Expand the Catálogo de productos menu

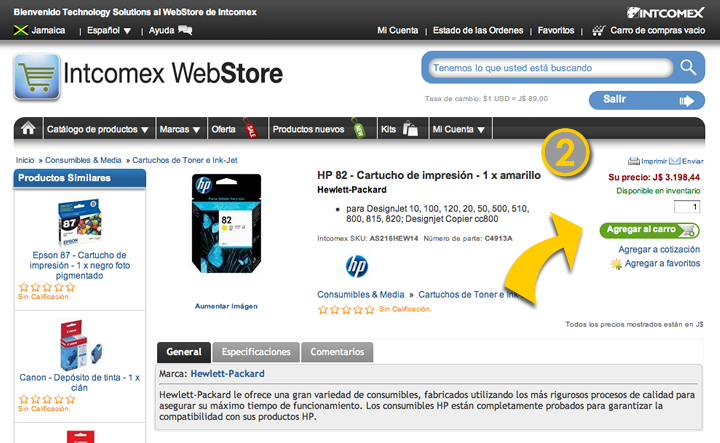(98, 130)
